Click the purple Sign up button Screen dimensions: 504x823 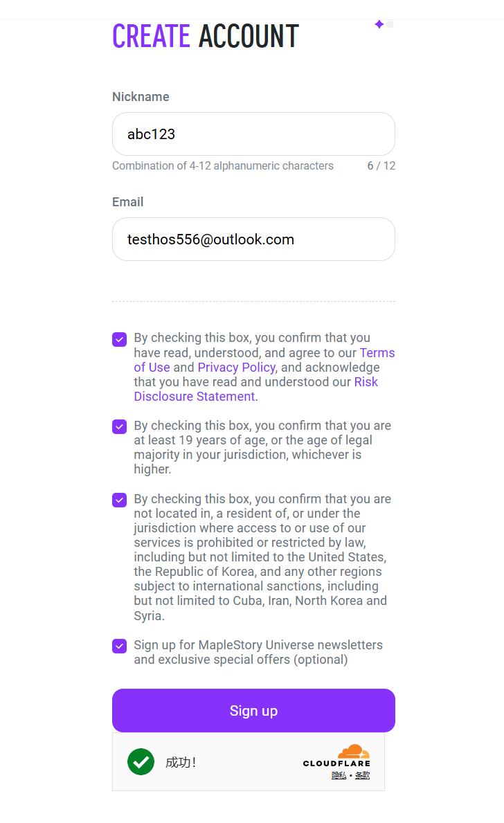tap(253, 711)
